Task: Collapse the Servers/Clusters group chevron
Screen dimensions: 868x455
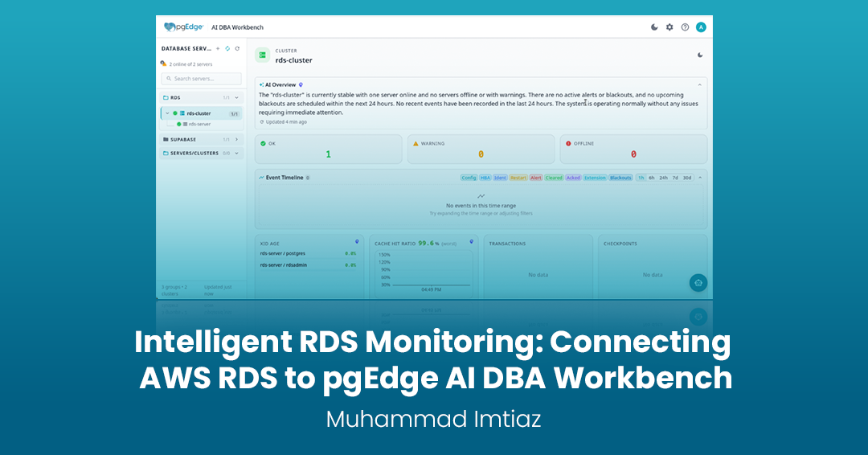Action: (237, 154)
